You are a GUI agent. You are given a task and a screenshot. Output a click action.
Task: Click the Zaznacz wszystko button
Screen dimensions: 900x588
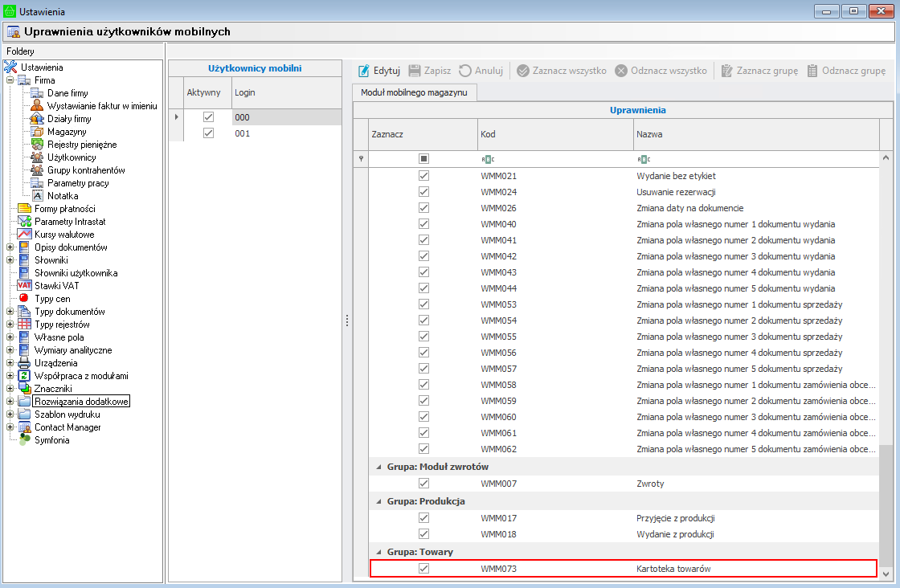(x=562, y=71)
